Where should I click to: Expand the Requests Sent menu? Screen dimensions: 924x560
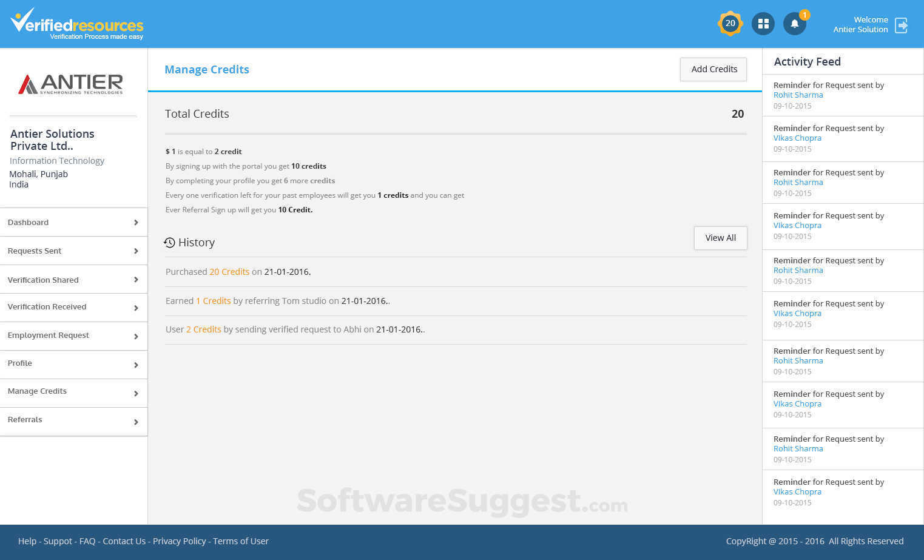pyautogui.click(x=34, y=251)
